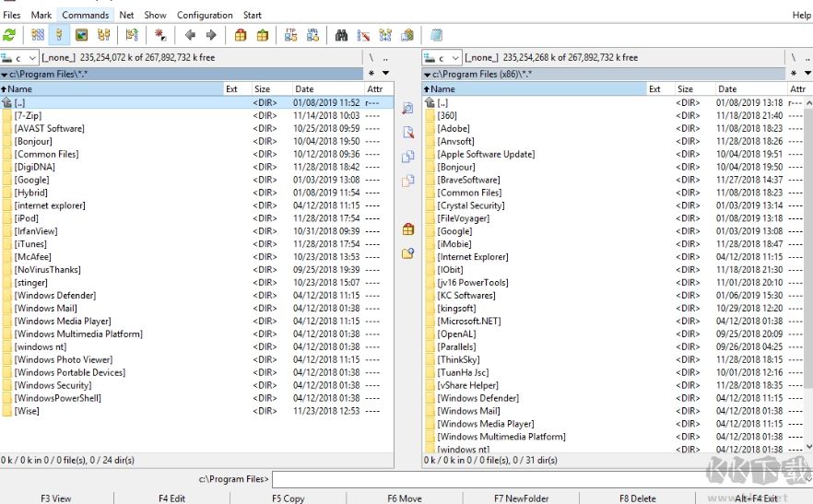813x504 pixels.
Task: Select the [jv16 PowerTools] folder row
Action: click(x=613, y=282)
